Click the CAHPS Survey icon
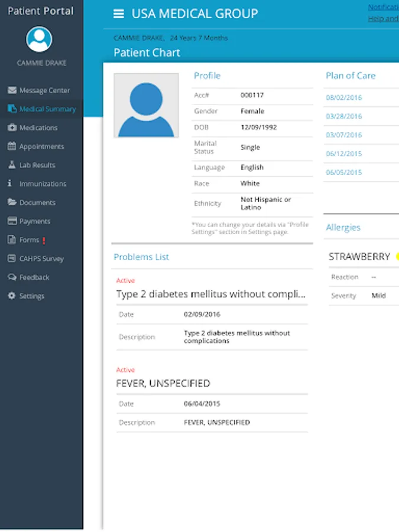Image resolution: width=399 pixels, height=532 pixels. (x=12, y=258)
